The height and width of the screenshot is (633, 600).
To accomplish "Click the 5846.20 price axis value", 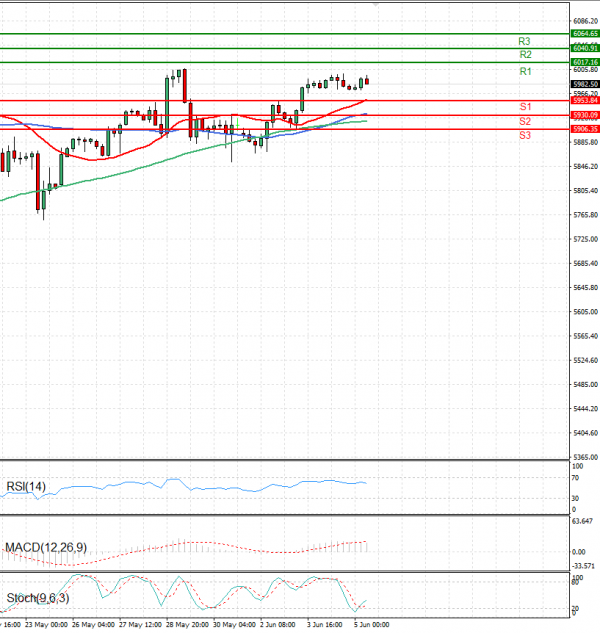I will point(585,166).
